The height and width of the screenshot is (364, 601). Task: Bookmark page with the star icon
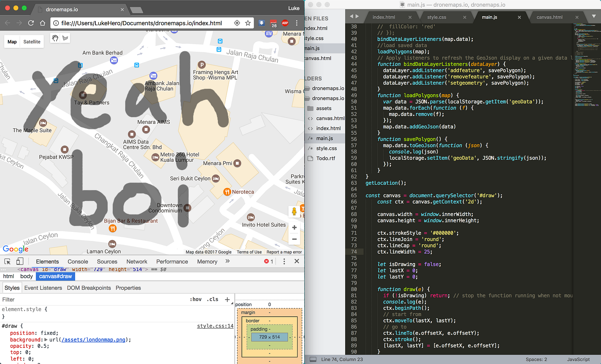point(248,23)
